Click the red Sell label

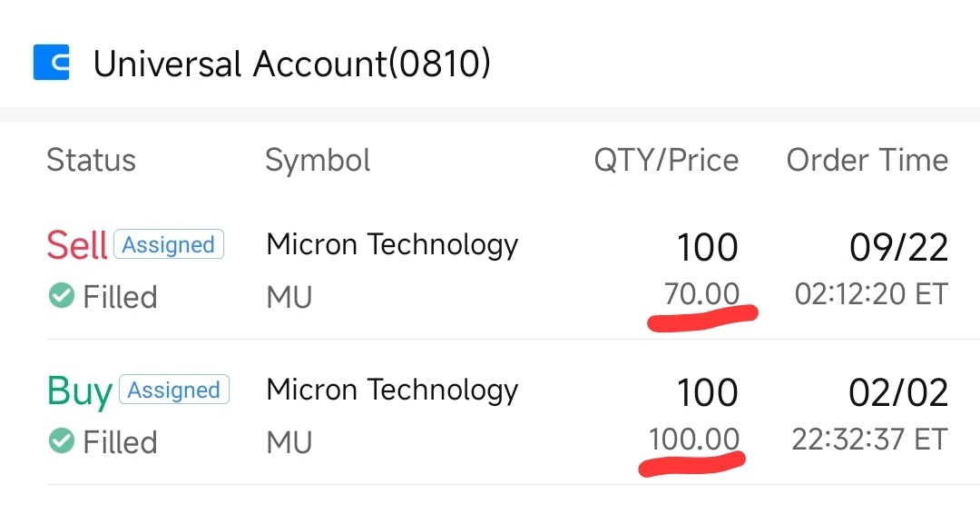(77, 245)
